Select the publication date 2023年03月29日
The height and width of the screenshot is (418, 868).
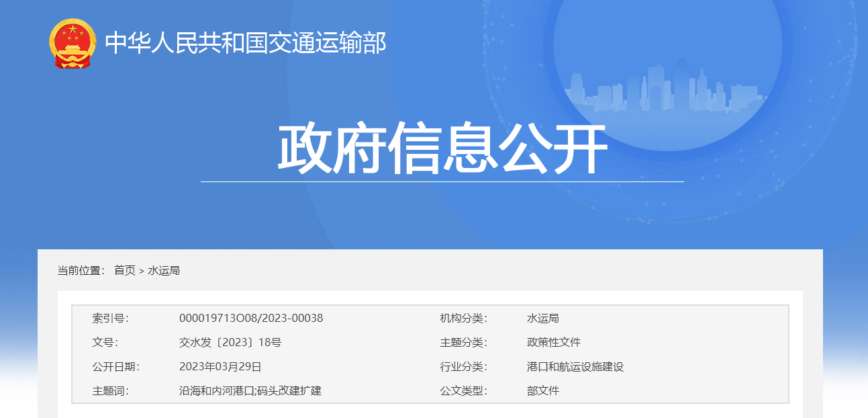point(220,366)
